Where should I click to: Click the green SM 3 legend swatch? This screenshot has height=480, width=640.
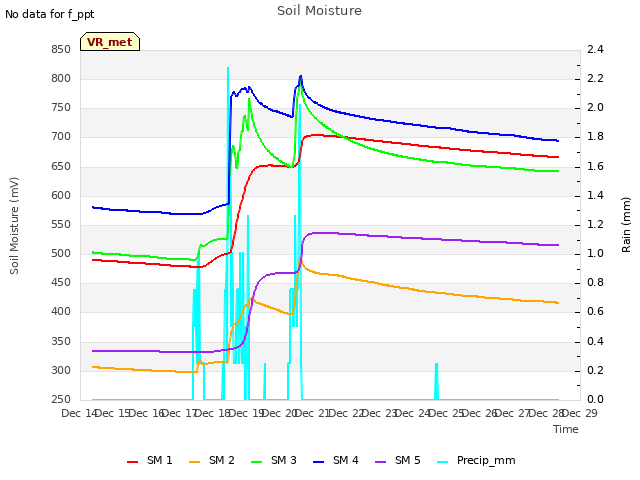coord(257,462)
